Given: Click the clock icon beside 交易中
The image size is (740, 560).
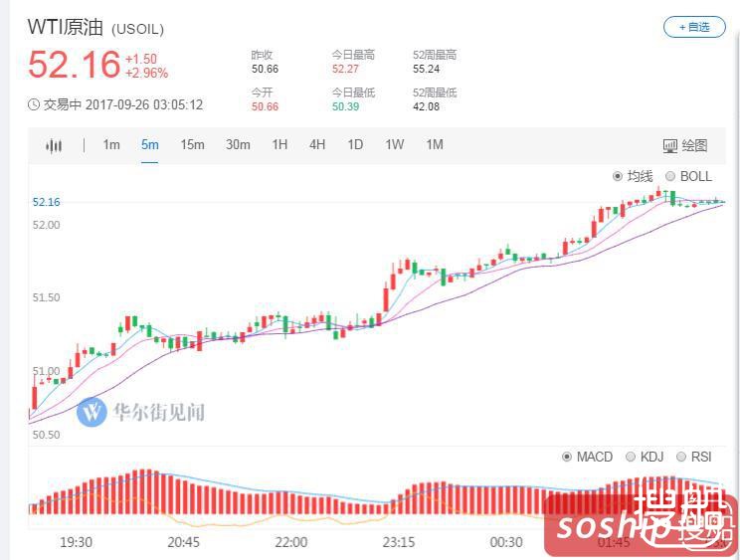Looking at the screenshot, I should coord(34,104).
